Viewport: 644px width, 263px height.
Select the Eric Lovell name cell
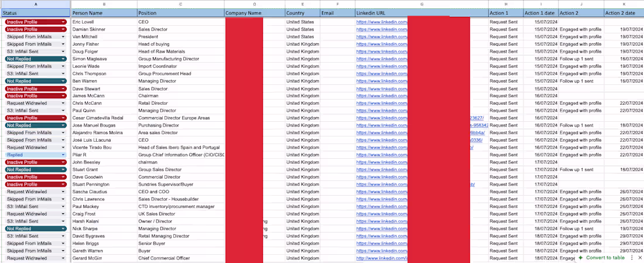coord(104,22)
